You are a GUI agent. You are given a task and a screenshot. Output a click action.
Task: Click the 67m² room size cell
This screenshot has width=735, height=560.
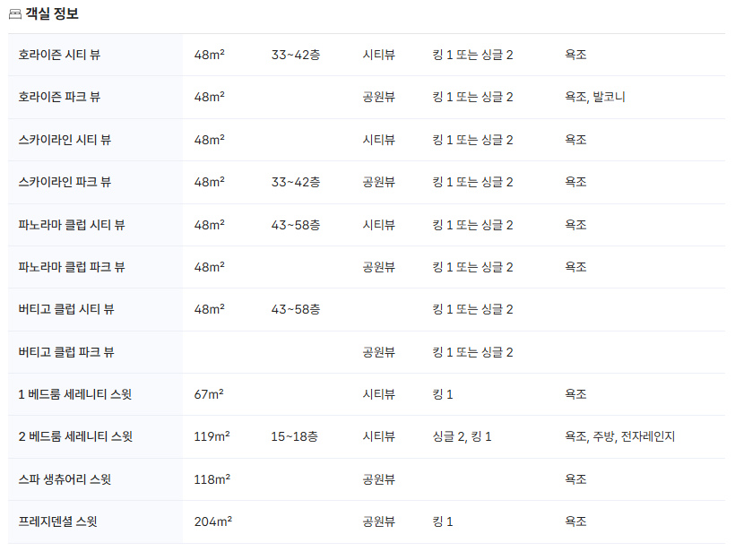click(x=209, y=394)
